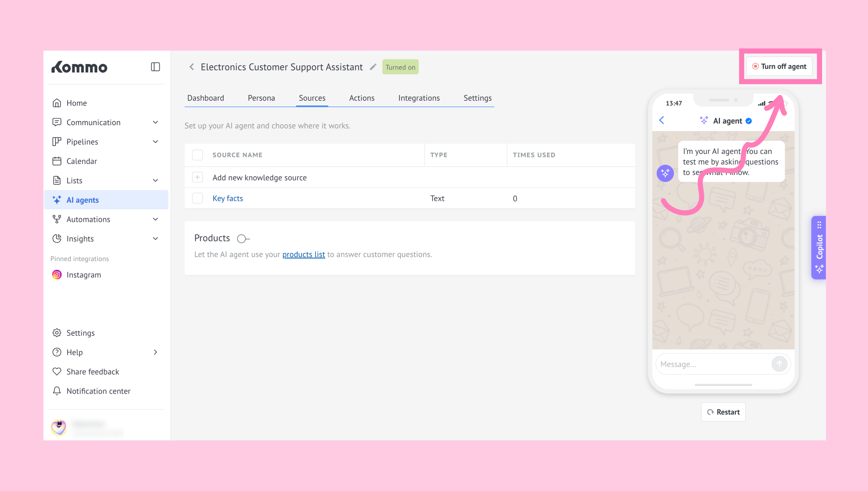
Task: Click Add new knowledge source
Action: [259, 177]
